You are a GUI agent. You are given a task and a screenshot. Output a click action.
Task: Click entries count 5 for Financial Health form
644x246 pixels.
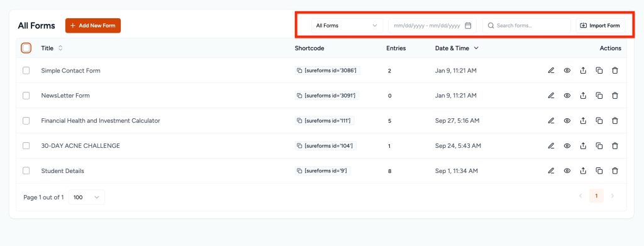(x=389, y=121)
